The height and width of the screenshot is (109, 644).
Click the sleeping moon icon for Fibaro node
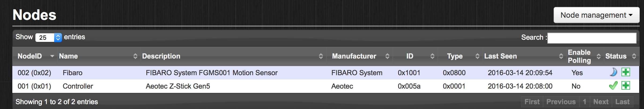click(x=613, y=72)
